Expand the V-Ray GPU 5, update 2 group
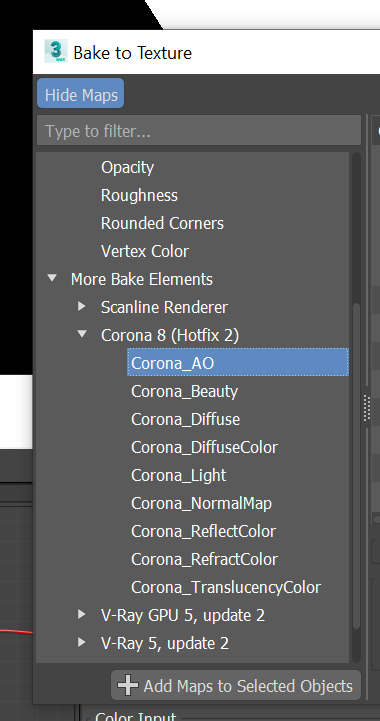 click(x=82, y=614)
